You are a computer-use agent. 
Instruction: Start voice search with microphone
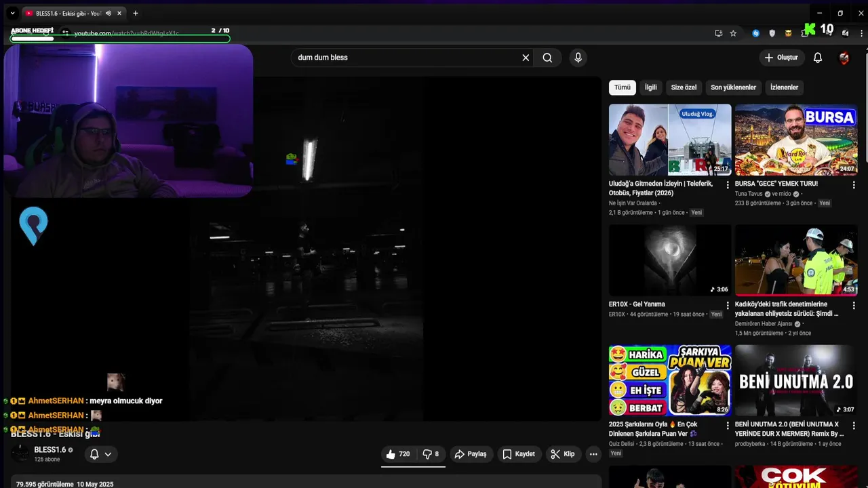coord(578,58)
